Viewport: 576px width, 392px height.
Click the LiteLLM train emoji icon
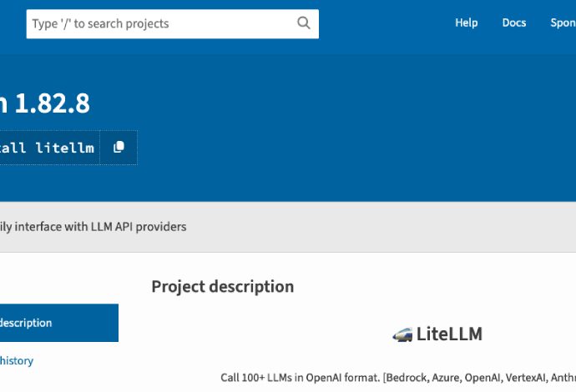(402, 334)
